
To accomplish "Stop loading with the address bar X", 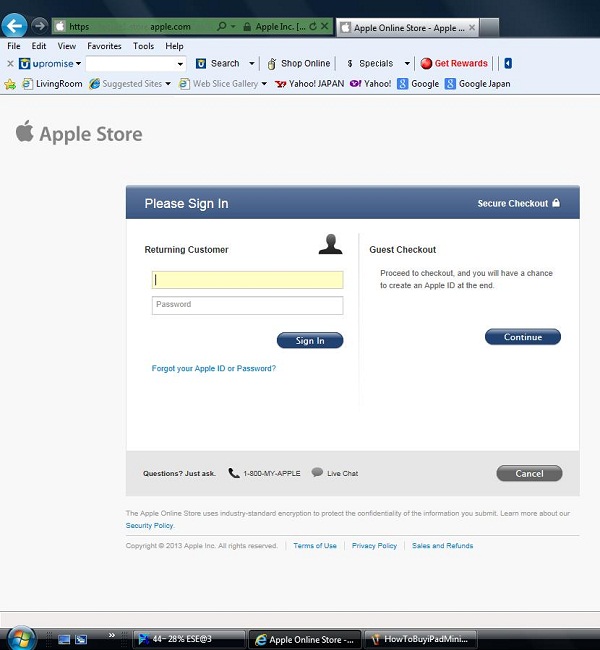I will click(x=325, y=27).
